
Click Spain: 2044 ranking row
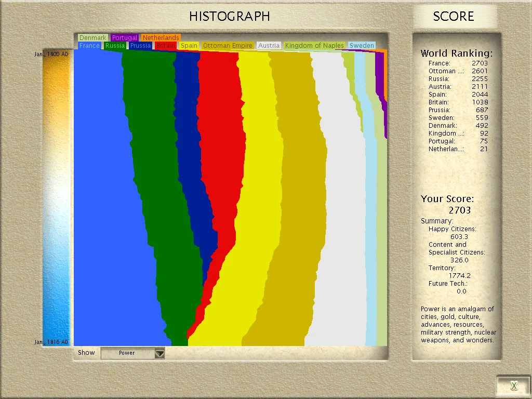pyautogui.click(x=458, y=95)
